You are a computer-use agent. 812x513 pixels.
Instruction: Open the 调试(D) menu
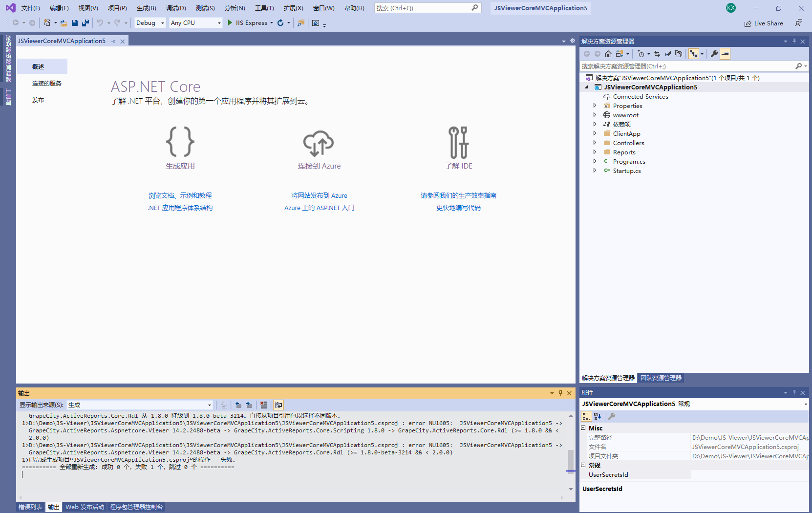(176, 8)
